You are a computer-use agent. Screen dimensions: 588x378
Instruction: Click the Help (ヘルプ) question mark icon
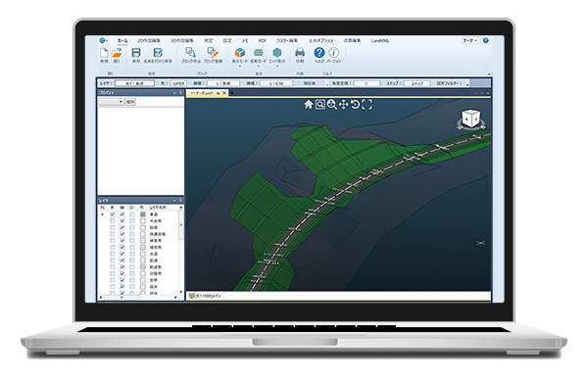pos(319,53)
